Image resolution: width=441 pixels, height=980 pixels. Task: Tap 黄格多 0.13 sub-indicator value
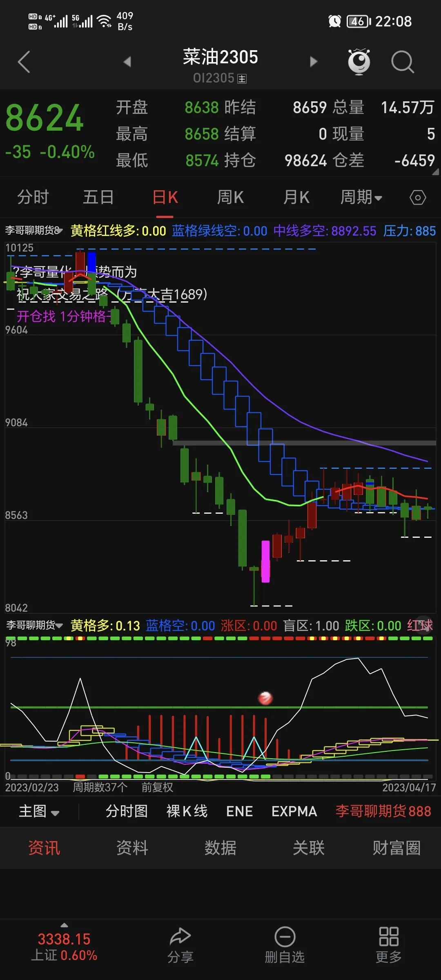[105, 626]
